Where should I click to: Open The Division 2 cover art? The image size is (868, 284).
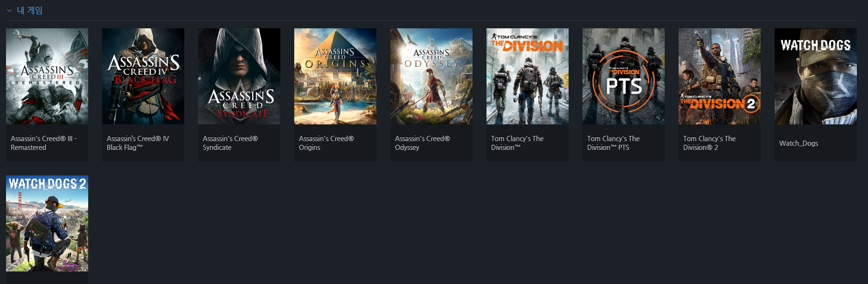pos(719,76)
